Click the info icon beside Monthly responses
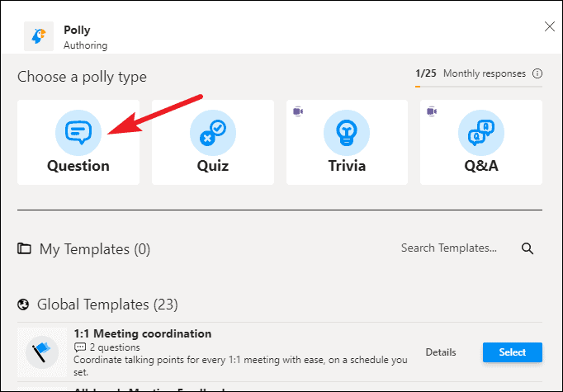The width and height of the screenshot is (563, 392). click(537, 73)
